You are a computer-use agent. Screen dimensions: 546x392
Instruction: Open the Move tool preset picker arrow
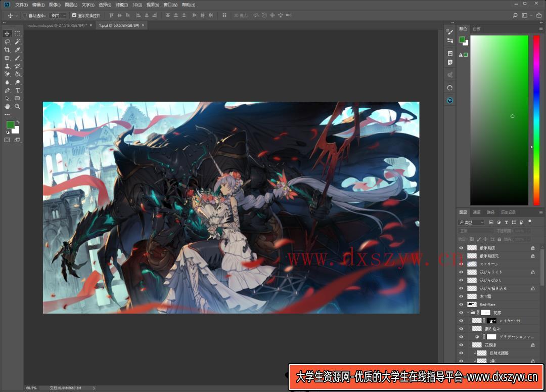click(16, 16)
